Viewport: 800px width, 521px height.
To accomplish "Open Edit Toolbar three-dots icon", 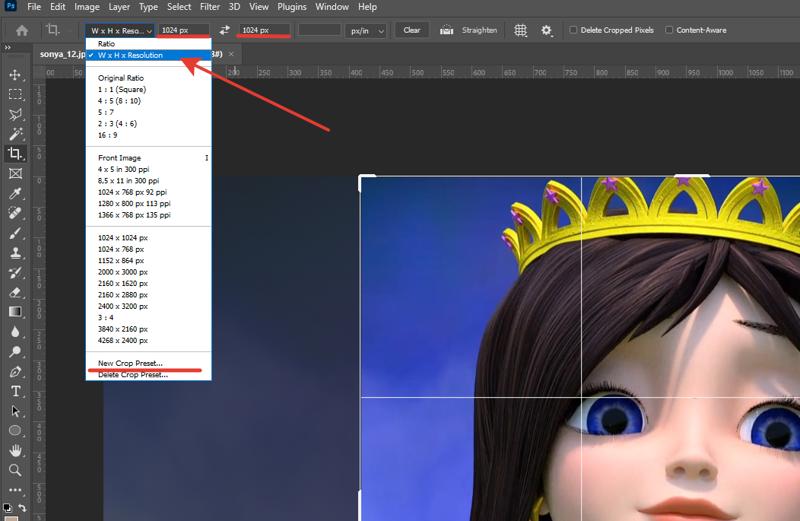I will point(15,490).
